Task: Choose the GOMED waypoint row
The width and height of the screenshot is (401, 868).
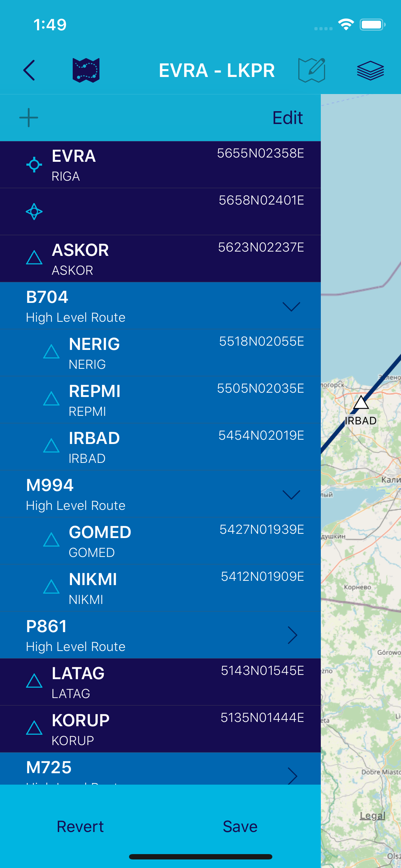Action: click(160, 541)
